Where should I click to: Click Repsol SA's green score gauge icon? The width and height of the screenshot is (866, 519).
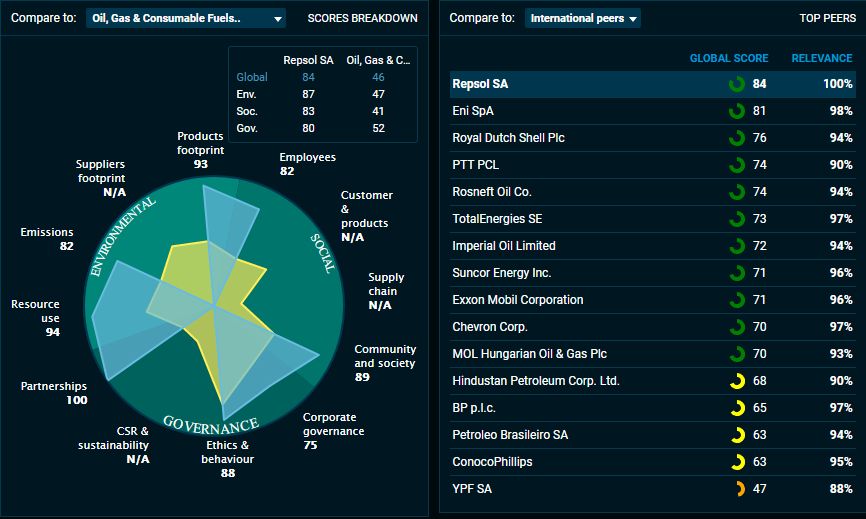737,84
